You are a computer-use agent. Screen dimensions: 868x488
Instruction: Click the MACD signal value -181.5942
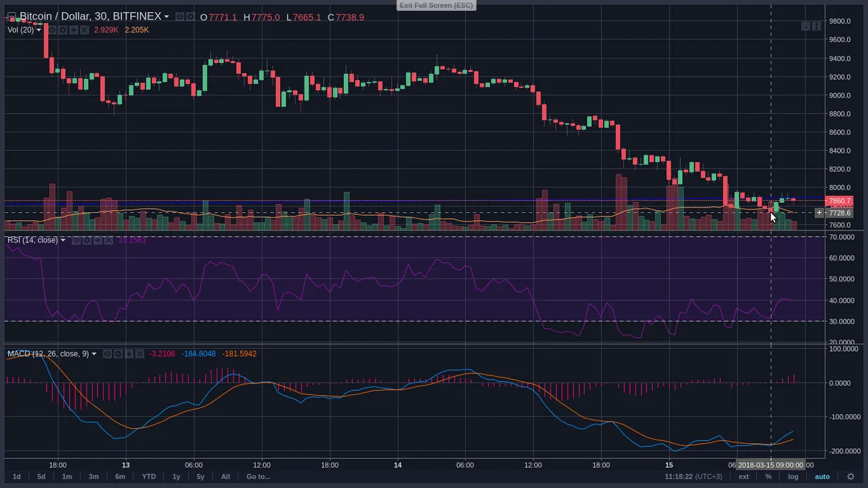239,354
